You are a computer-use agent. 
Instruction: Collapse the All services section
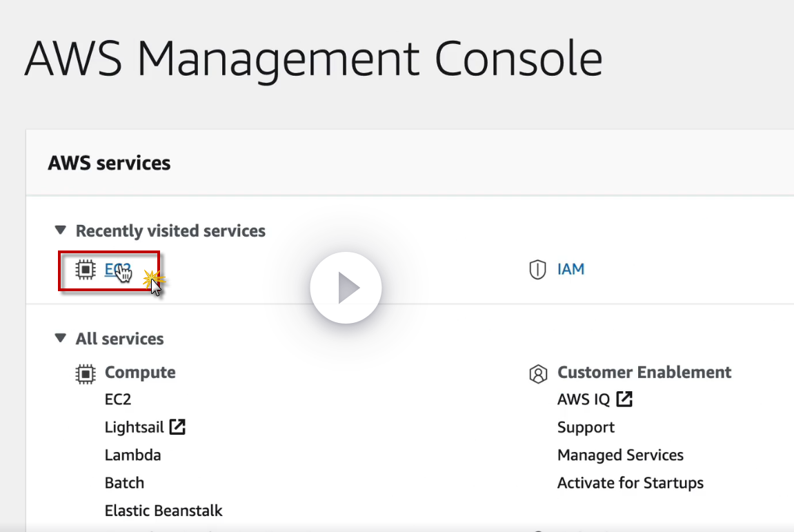tap(61, 339)
